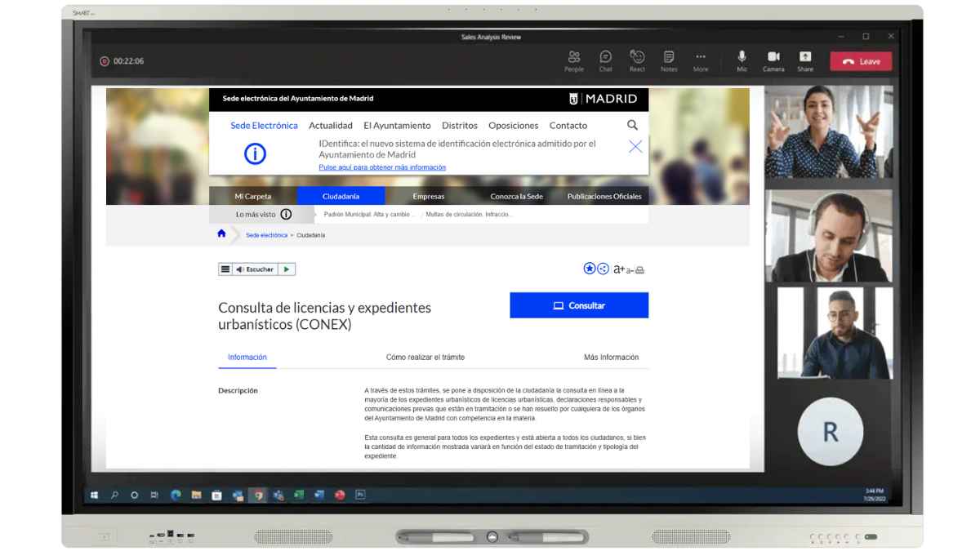Click the print icon near the text-size controls
The height and width of the screenshot is (551, 980).
point(639,269)
